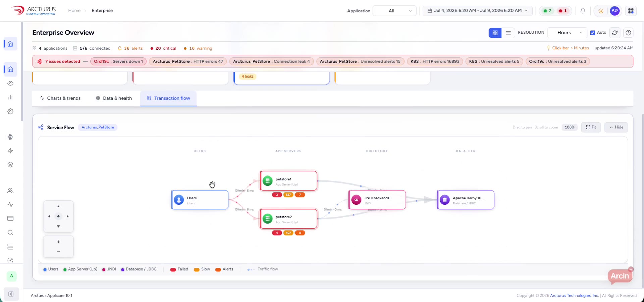Click the Arcturus_PetStore HTTP errors 47 chip
Image resolution: width=644 pixels, height=302 pixels.
click(188, 61)
